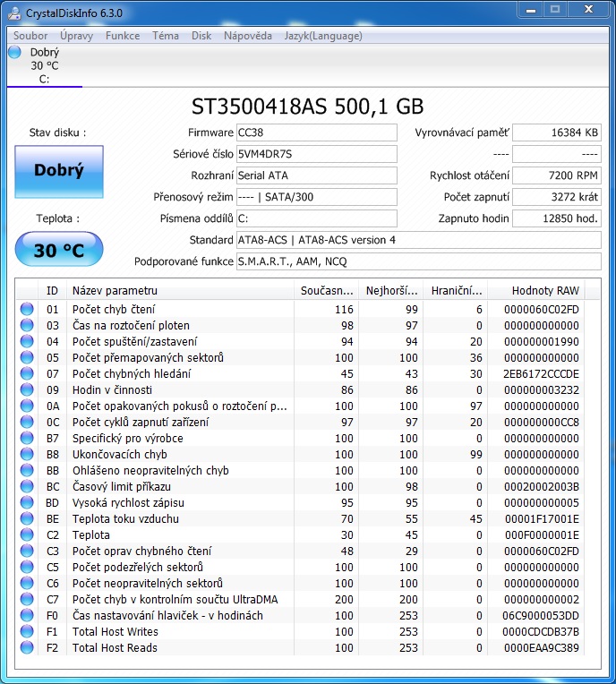Click status orb beside Total Host Writes
616x684 pixels.
[28, 631]
